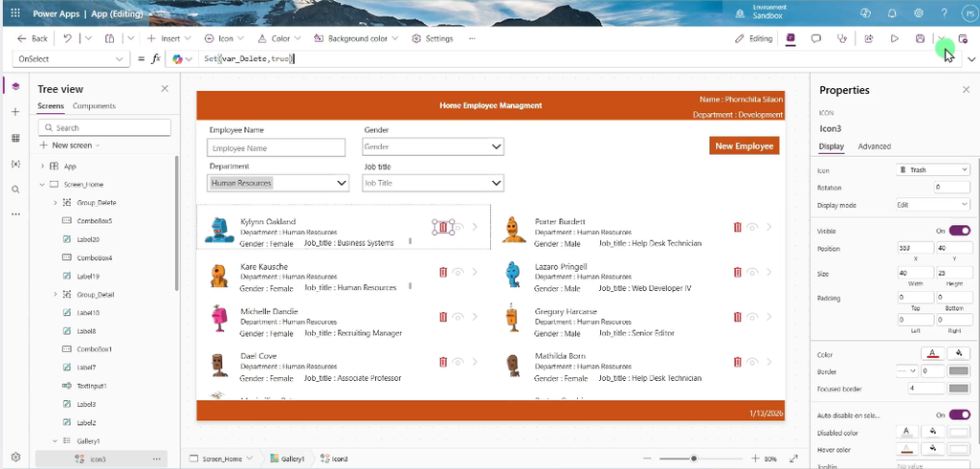Viewport: 980px width, 469px height.
Task: Switch to the Components tab
Action: click(x=94, y=106)
